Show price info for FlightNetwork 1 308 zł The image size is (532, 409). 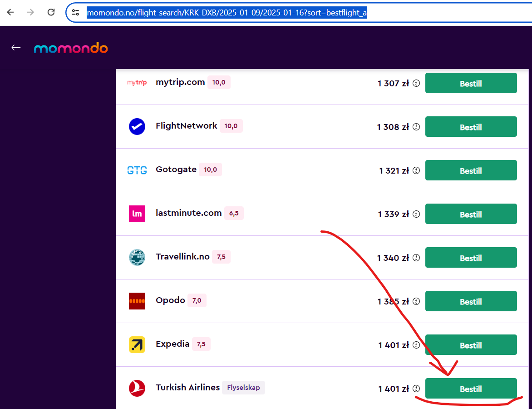point(416,127)
